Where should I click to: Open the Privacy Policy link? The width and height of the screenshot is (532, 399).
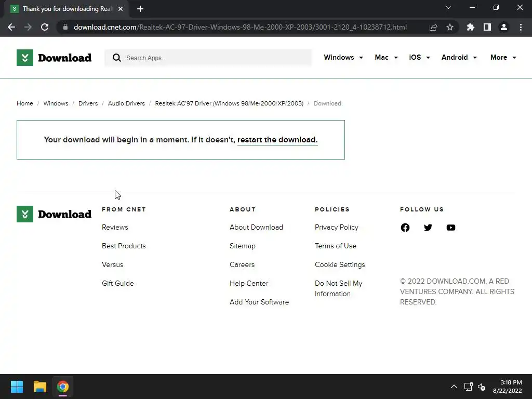point(336,228)
